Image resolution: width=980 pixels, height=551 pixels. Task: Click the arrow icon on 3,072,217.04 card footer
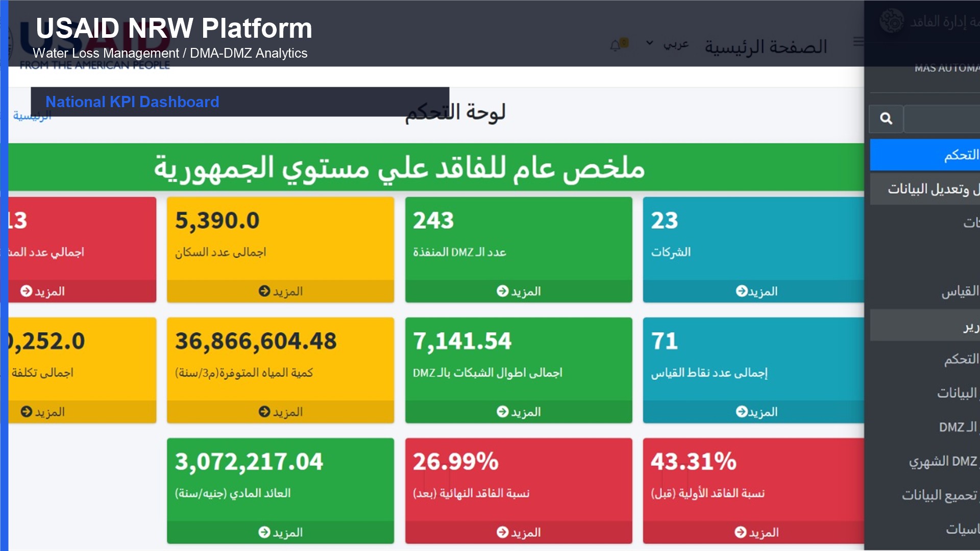tap(264, 532)
